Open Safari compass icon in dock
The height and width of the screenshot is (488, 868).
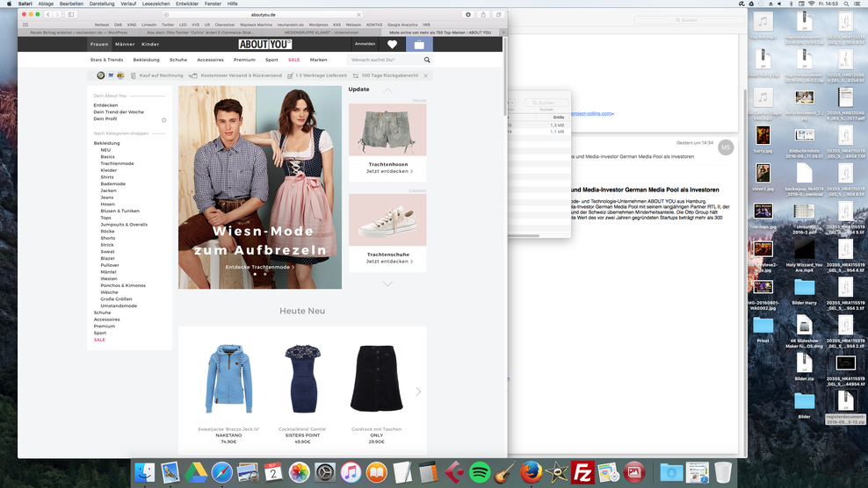point(222,472)
